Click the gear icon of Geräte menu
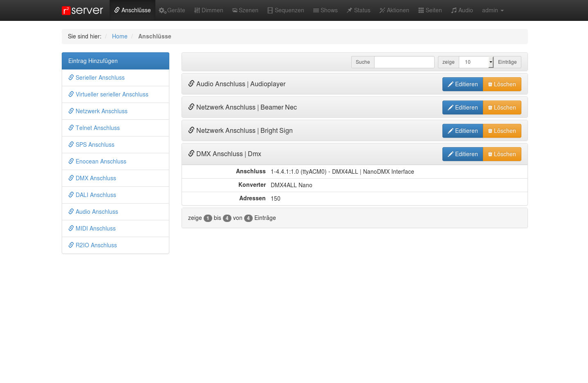588x383 pixels. tap(162, 11)
